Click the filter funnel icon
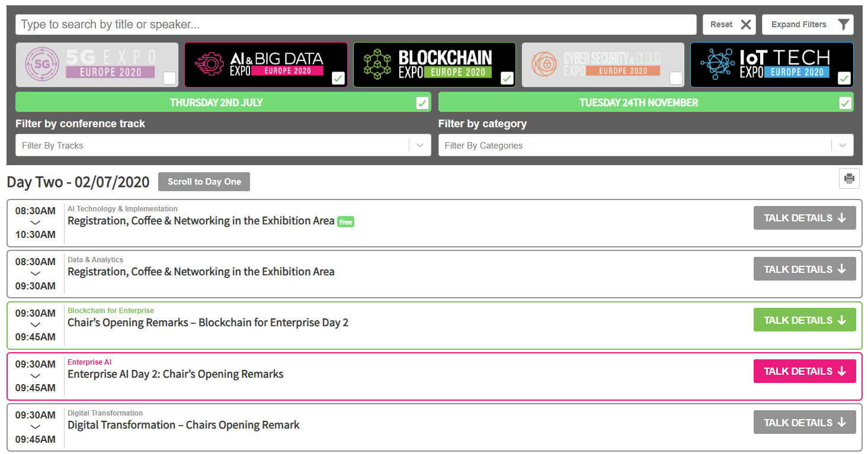This screenshot has height=454, width=868. click(x=844, y=24)
